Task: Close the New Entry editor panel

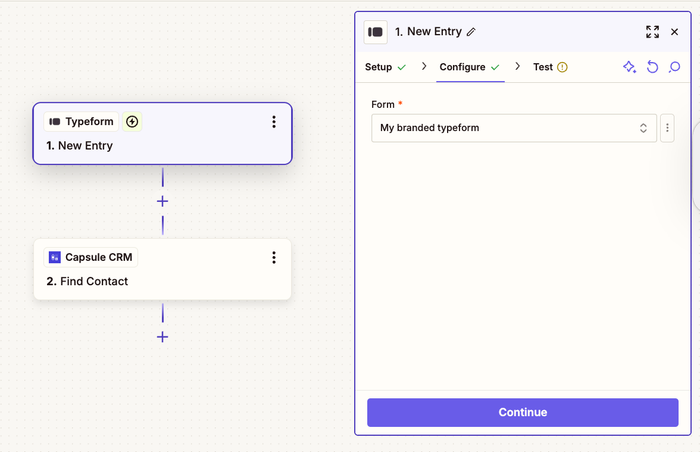Action: point(675,32)
